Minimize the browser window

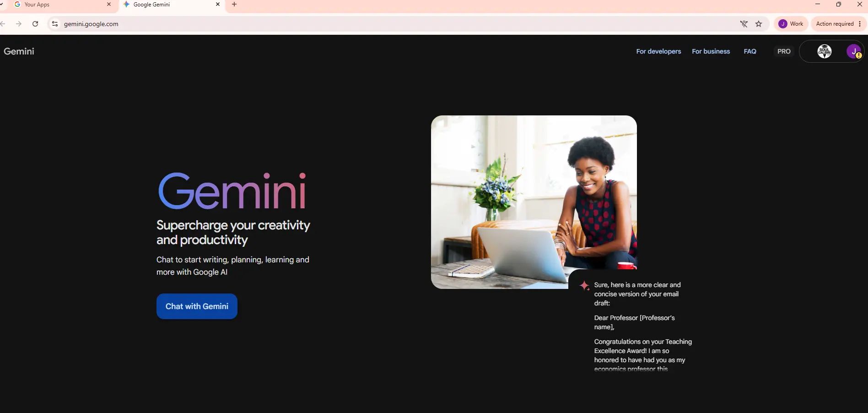click(x=818, y=4)
